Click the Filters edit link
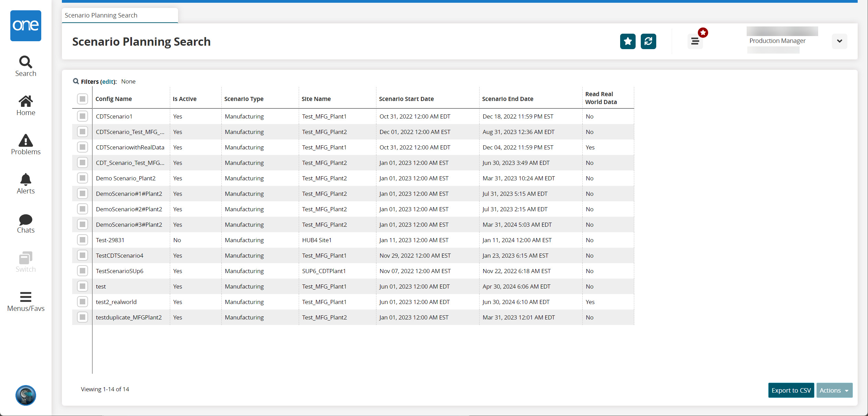The height and width of the screenshot is (416, 868). [108, 81]
